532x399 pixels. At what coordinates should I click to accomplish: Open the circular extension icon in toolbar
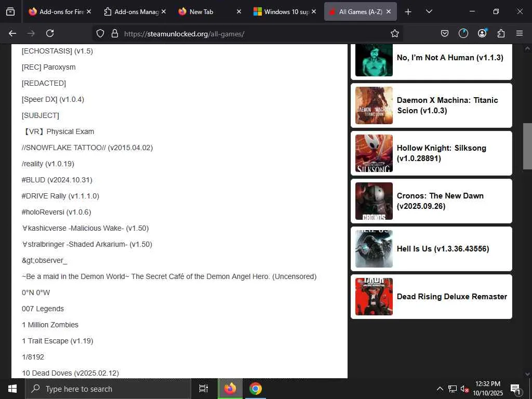click(x=463, y=33)
